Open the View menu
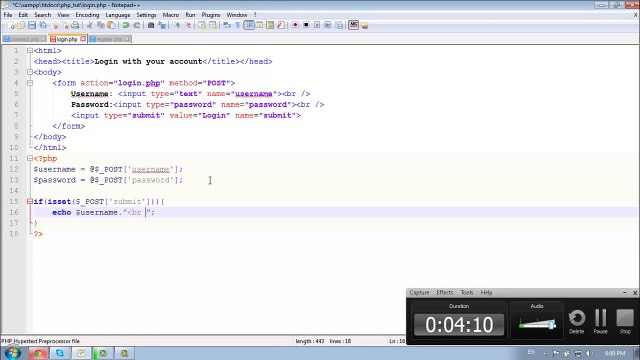Screen dimensions: 640x360 (x=63, y=15)
